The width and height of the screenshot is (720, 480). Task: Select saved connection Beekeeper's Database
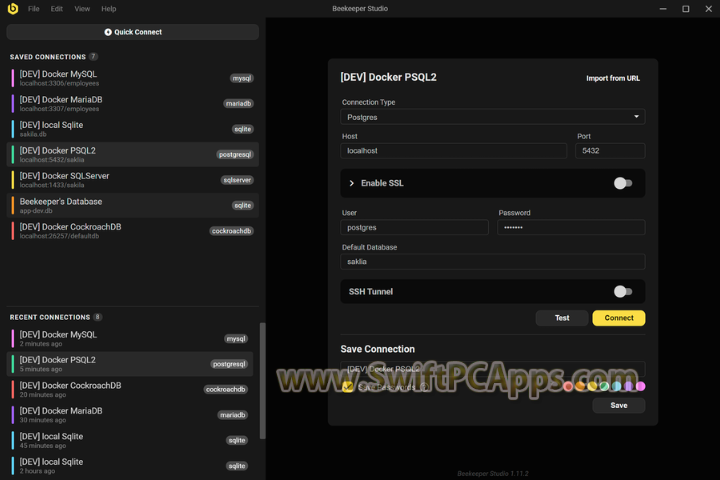coord(133,205)
